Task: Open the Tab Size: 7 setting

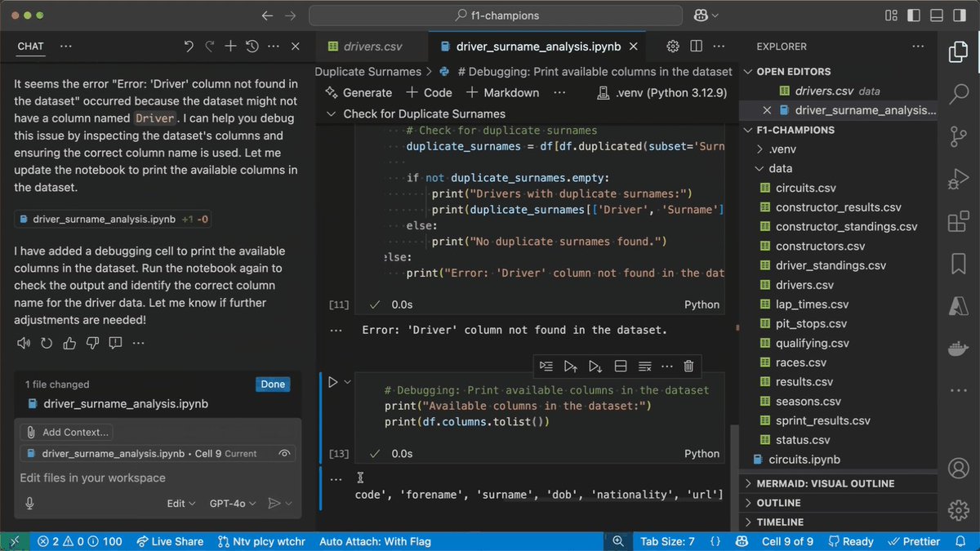Action: tap(668, 541)
